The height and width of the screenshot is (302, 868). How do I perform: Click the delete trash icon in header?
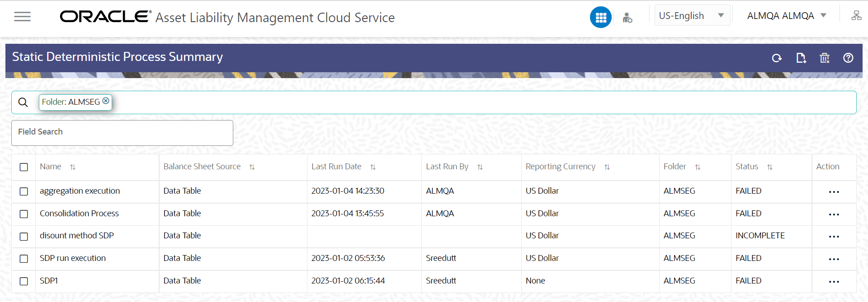(x=825, y=58)
